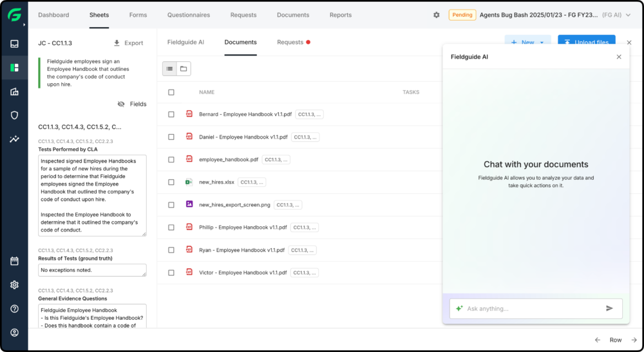
Task: Click the send arrow icon in chat
Action: (x=609, y=308)
